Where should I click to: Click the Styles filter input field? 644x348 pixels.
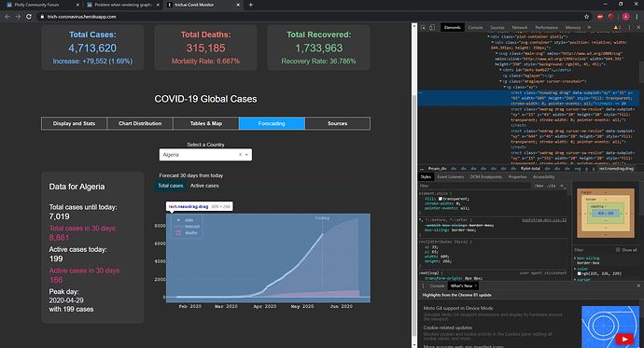click(x=474, y=186)
